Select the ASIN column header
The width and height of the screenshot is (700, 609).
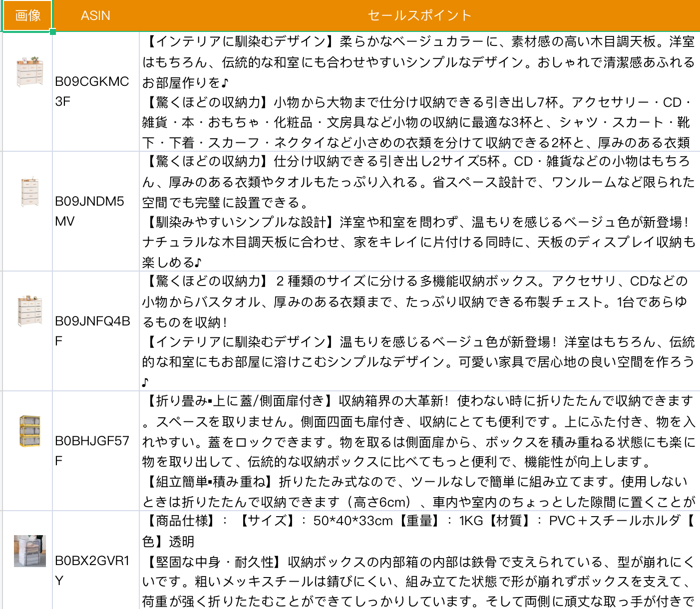(x=96, y=15)
